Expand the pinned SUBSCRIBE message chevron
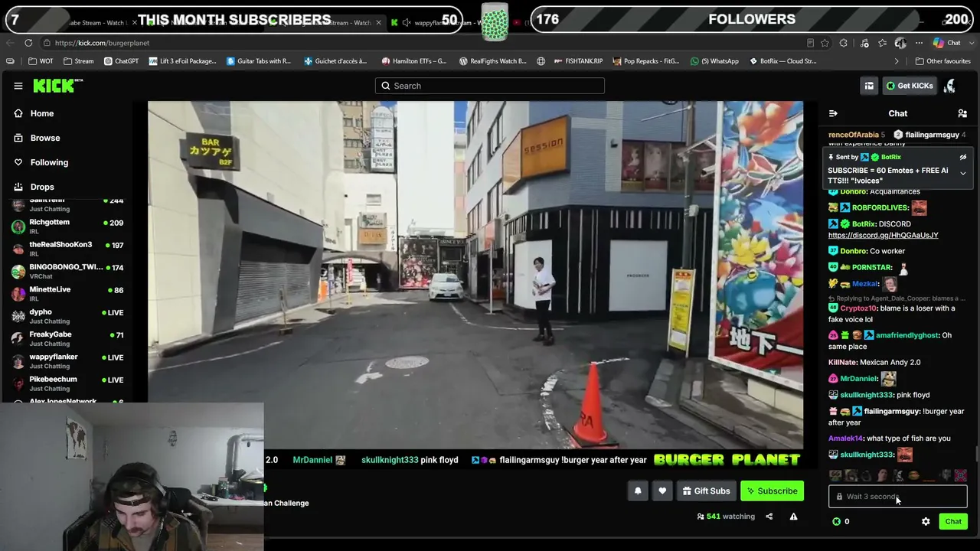The image size is (980, 551). pyautogui.click(x=962, y=174)
